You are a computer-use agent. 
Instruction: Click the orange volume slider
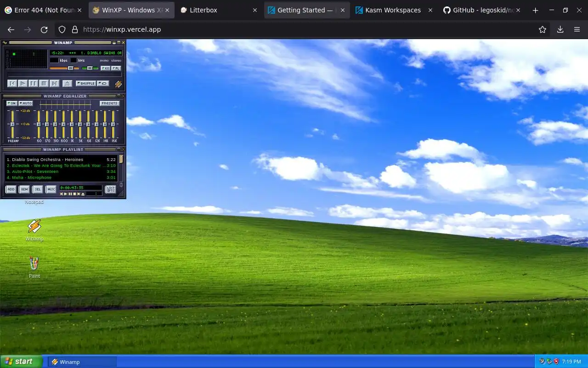(64, 68)
